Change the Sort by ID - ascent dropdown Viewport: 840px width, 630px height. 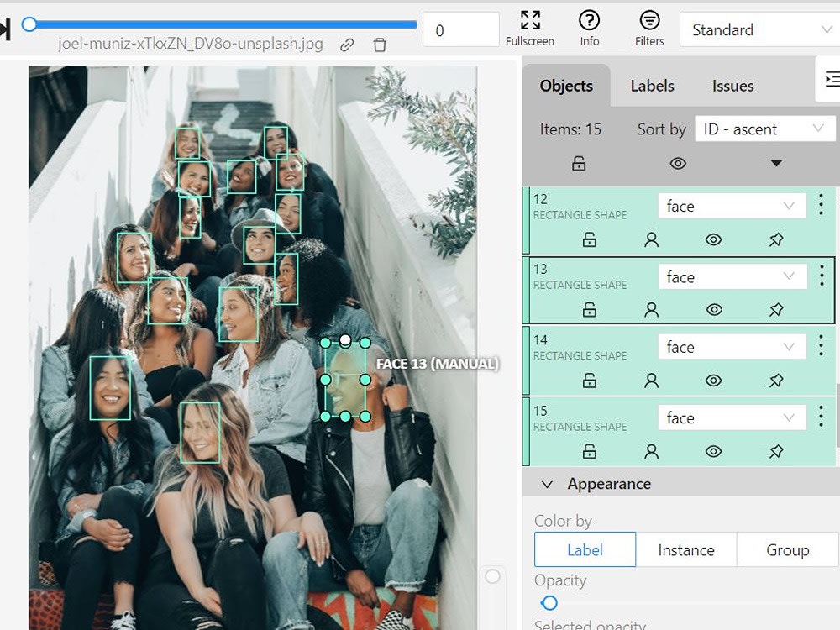[x=764, y=129]
